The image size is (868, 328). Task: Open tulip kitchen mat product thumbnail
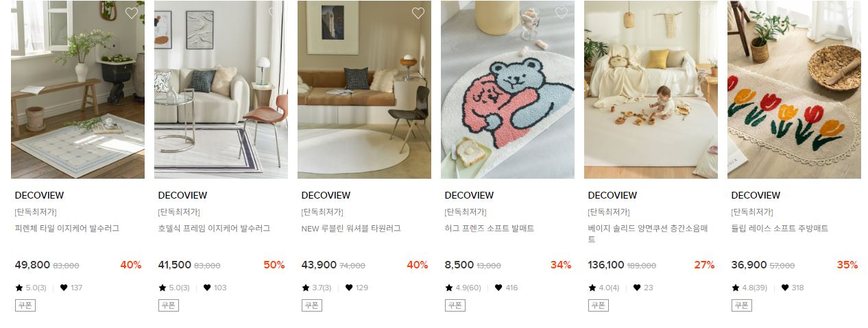(794, 90)
